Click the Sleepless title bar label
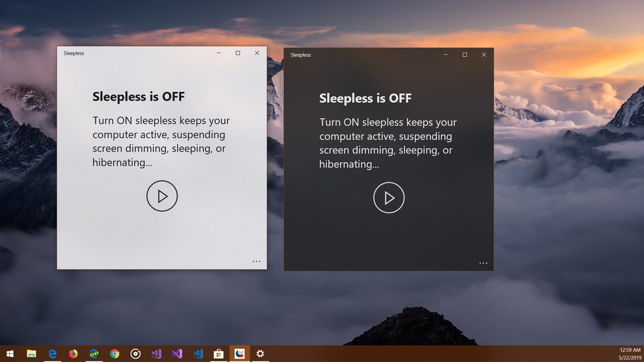 pyautogui.click(x=74, y=53)
